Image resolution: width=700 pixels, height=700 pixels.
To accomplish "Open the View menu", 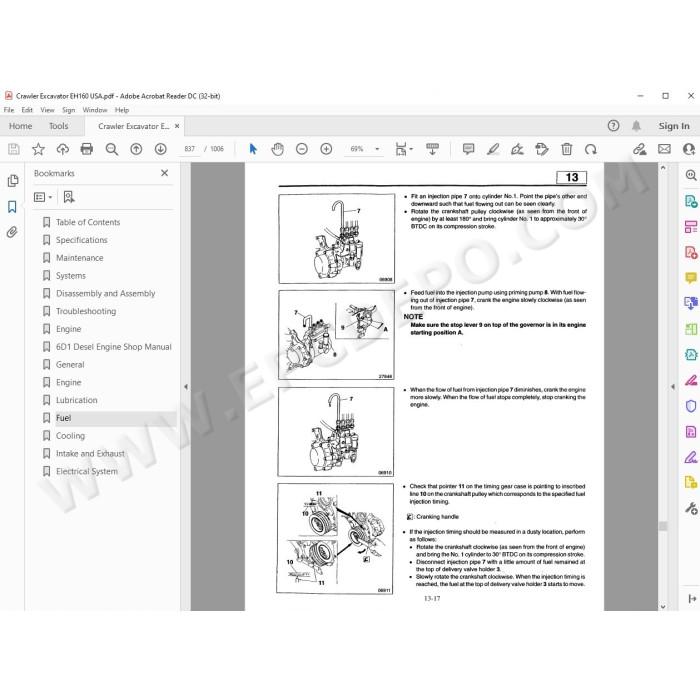I will [47, 110].
